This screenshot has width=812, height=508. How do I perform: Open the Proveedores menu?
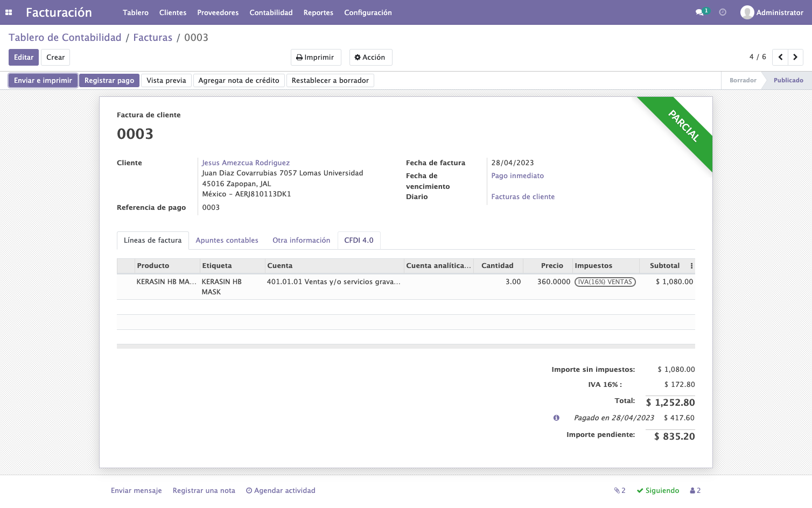218,12
